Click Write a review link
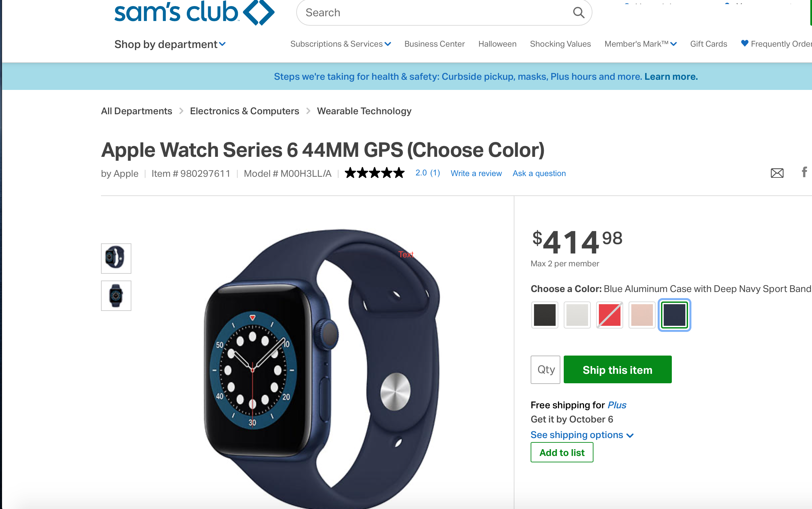 [476, 173]
